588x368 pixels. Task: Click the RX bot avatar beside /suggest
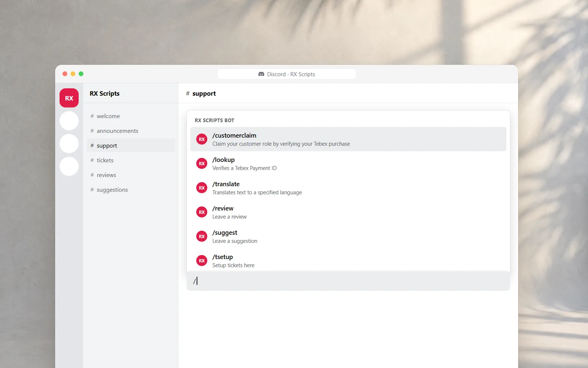click(202, 236)
